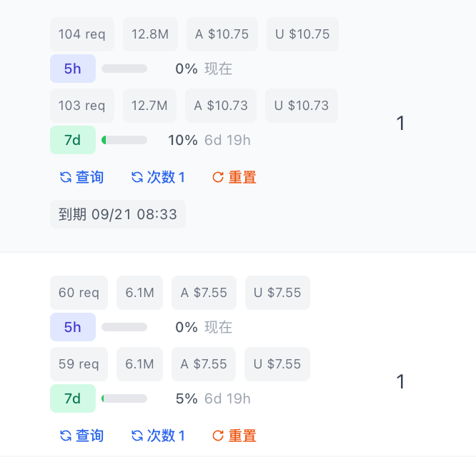This screenshot has width=476, height=457.
Task: Select the 重置 link in the second card
Action: 242,436
